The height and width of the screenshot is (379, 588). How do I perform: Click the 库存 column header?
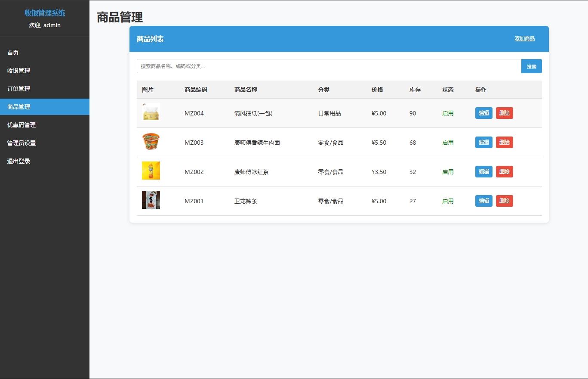[415, 90]
